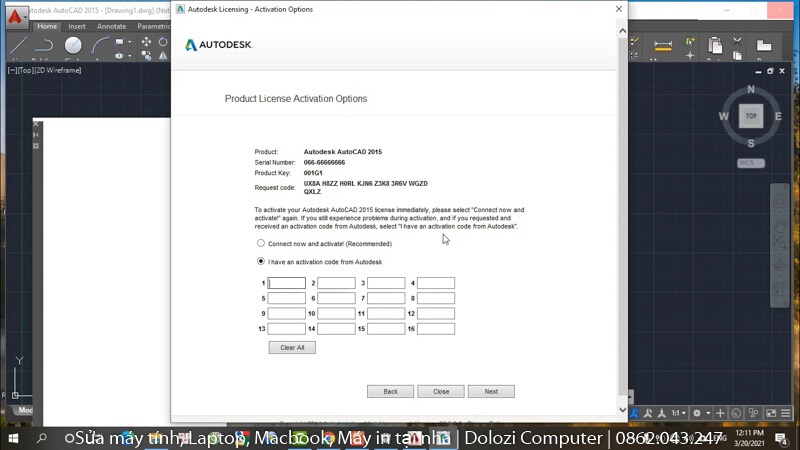The width and height of the screenshot is (800, 450).
Task: Select the Rotate tool in ribbon
Action: (163, 42)
